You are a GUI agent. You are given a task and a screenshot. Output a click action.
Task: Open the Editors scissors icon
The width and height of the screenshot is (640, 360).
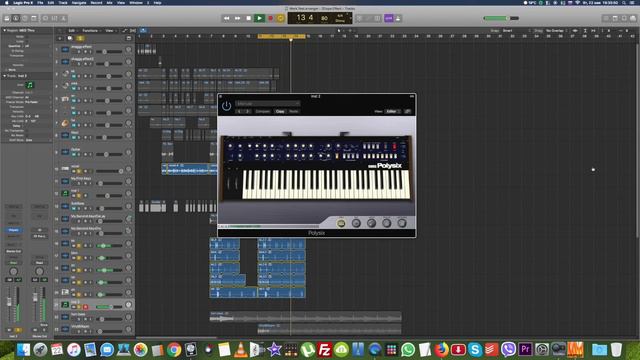coord(63,18)
